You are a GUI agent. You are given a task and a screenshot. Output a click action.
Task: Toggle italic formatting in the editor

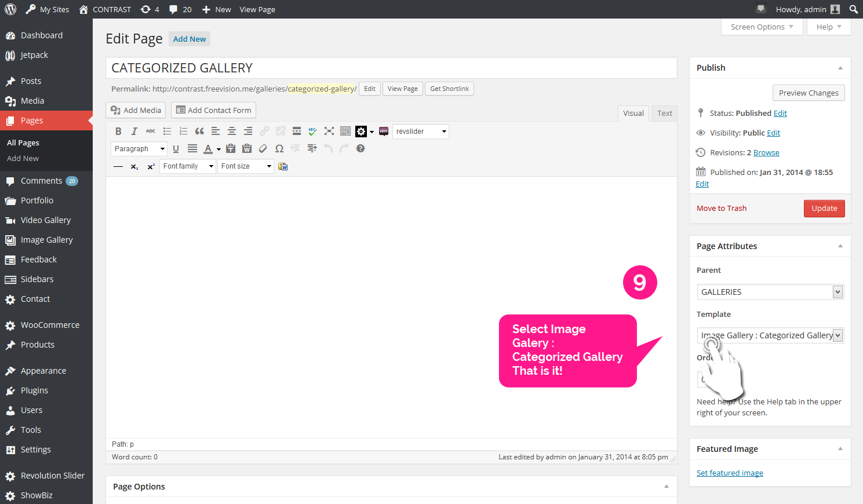point(134,132)
